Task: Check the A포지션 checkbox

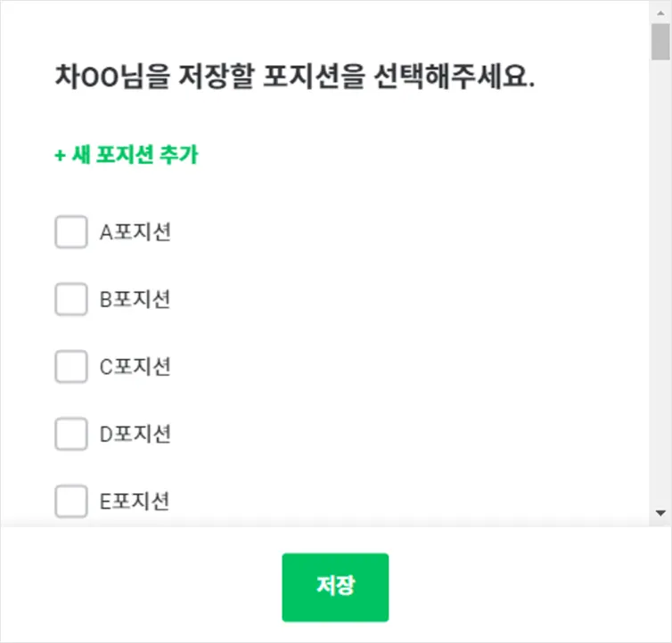Action: (71, 232)
